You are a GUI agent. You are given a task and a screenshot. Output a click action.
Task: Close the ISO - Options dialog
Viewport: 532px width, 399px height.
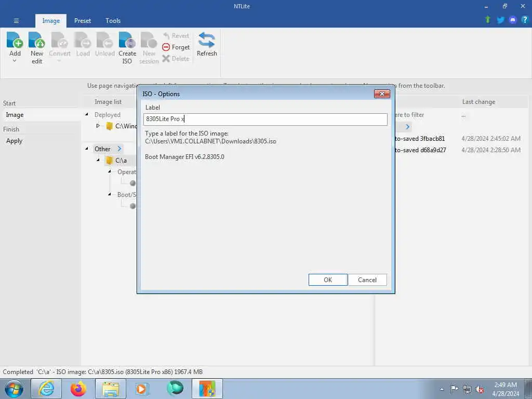[382, 94]
